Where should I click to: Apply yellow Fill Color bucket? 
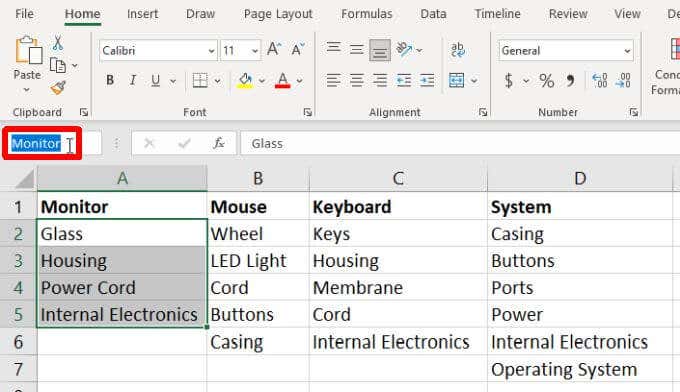click(x=245, y=80)
